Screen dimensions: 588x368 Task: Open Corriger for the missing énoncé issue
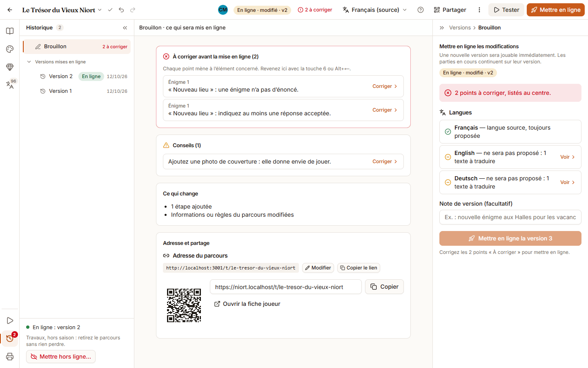point(385,86)
